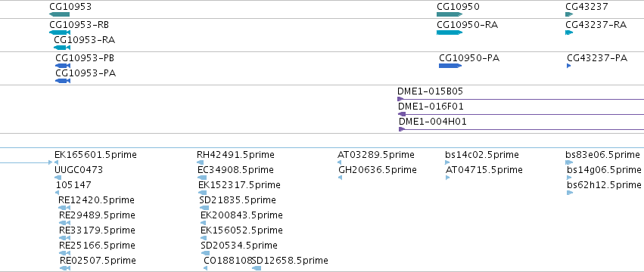Click the CG10950-RA transcript glyph
Viewport: 644px width, 272px height.
(x=450, y=32)
